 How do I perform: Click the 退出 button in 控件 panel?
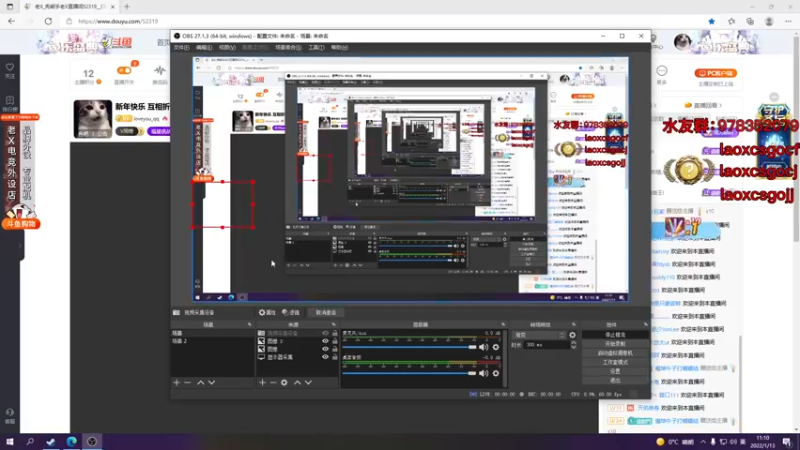point(615,381)
